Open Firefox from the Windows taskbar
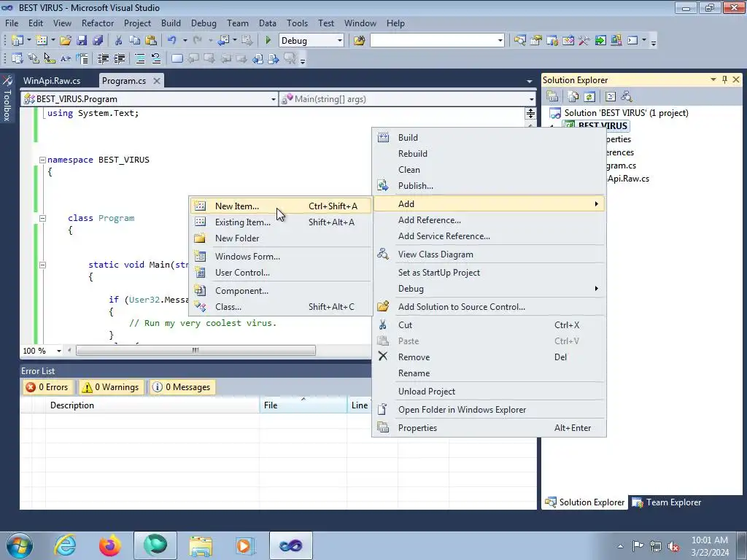The image size is (747, 560). click(110, 545)
